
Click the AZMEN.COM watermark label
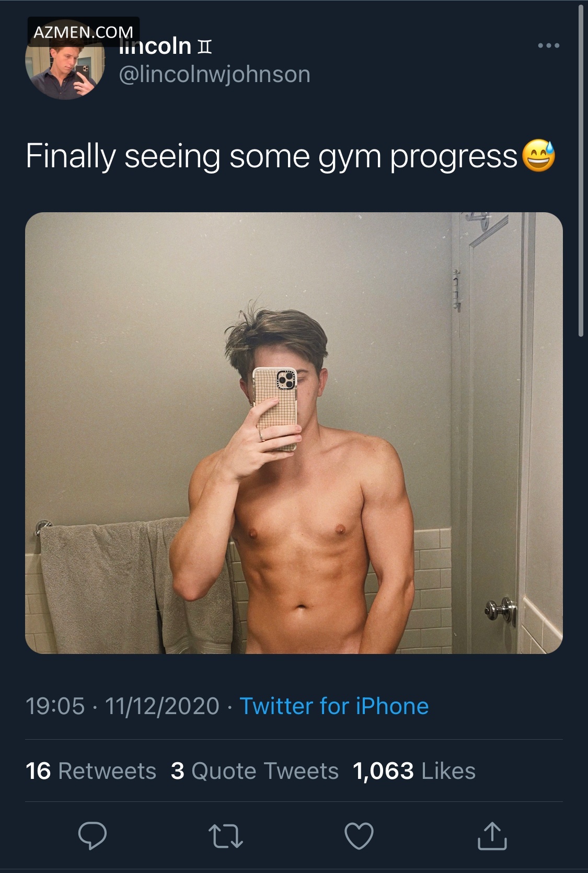click(83, 32)
